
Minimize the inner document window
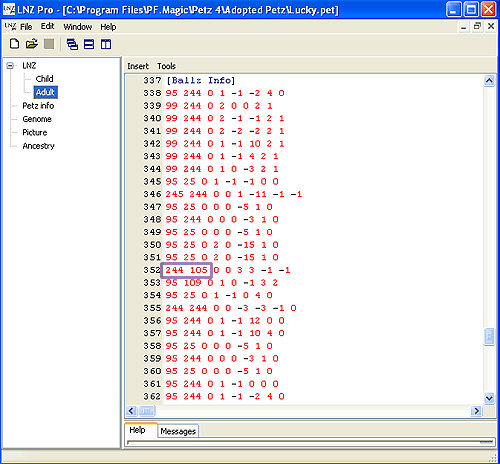click(x=463, y=27)
